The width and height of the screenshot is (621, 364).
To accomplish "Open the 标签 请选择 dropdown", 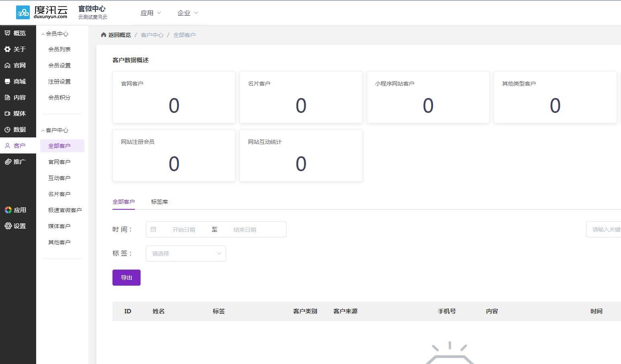I will pos(186,254).
